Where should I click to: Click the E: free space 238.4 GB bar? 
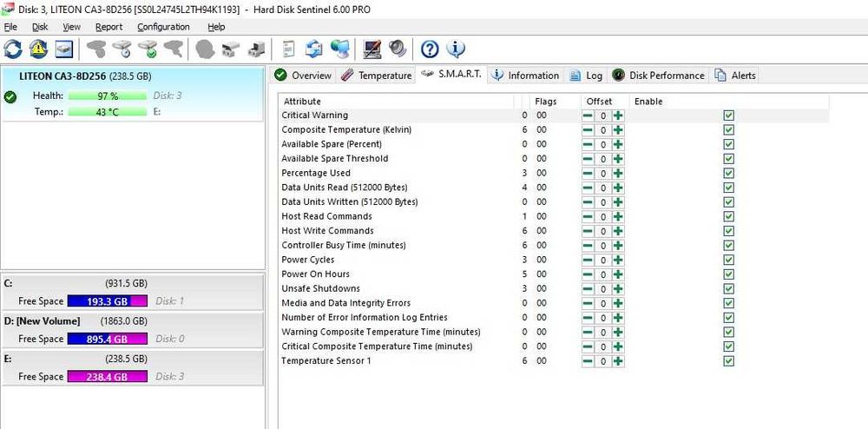coord(108,376)
